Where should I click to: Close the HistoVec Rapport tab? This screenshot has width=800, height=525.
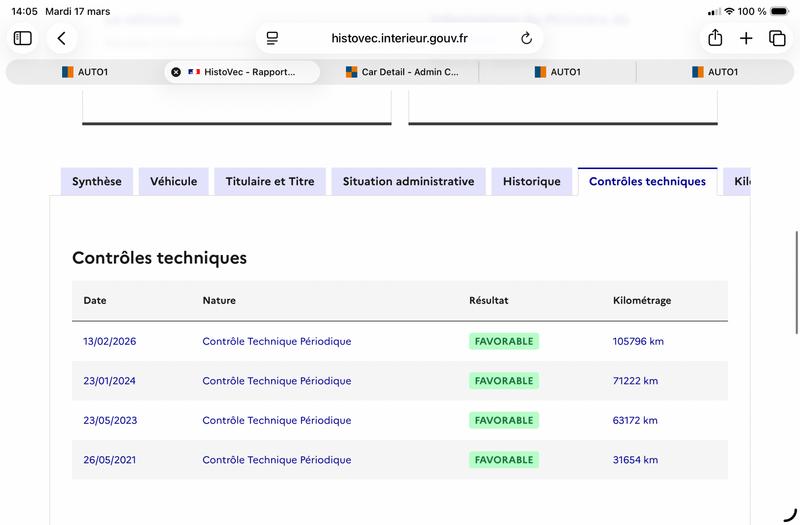pyautogui.click(x=176, y=72)
